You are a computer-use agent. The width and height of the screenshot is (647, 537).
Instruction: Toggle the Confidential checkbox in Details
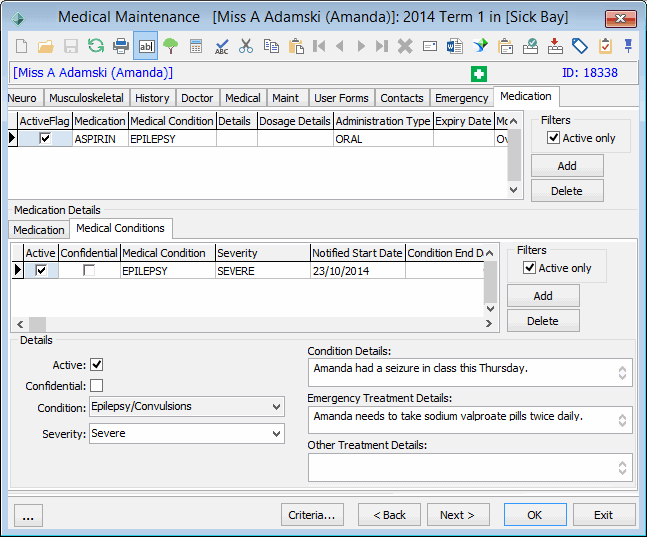pyautogui.click(x=97, y=386)
